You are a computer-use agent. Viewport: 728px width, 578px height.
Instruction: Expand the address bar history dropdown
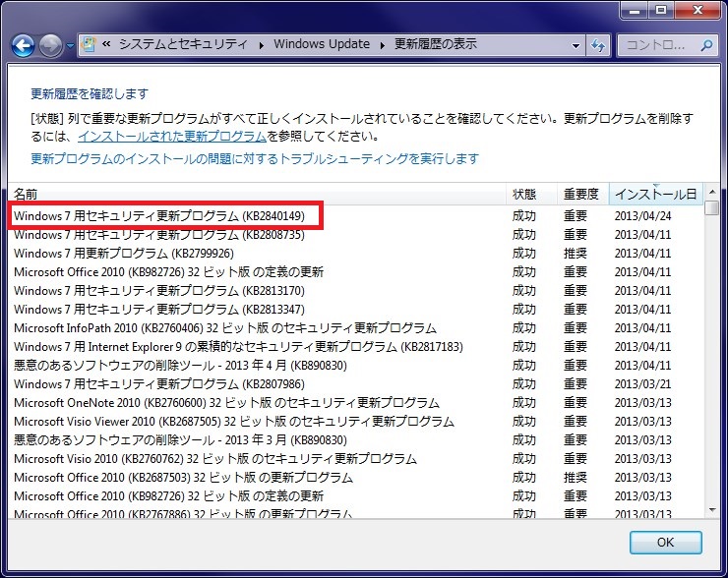576,45
